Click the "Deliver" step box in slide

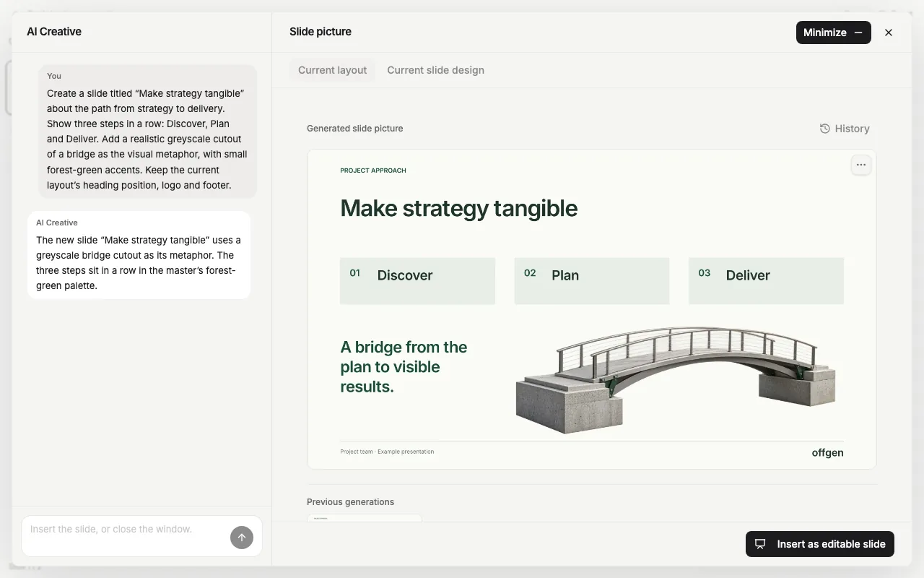pos(766,281)
